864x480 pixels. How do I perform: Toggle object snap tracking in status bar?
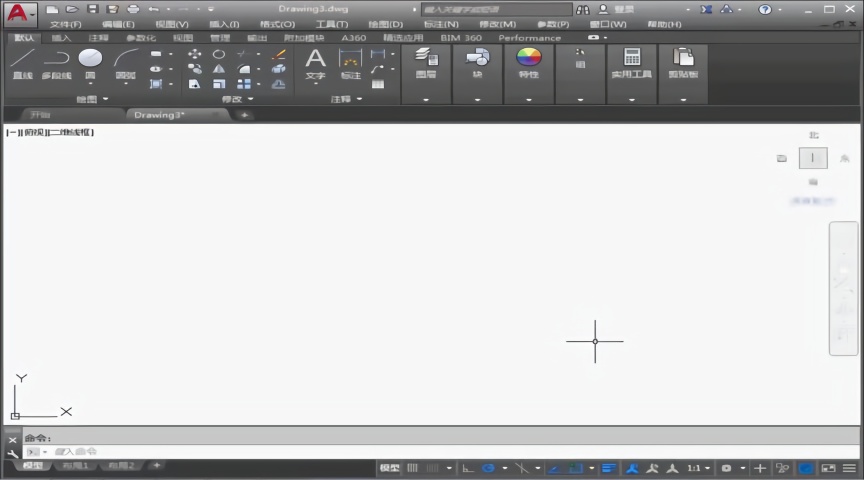point(554,468)
